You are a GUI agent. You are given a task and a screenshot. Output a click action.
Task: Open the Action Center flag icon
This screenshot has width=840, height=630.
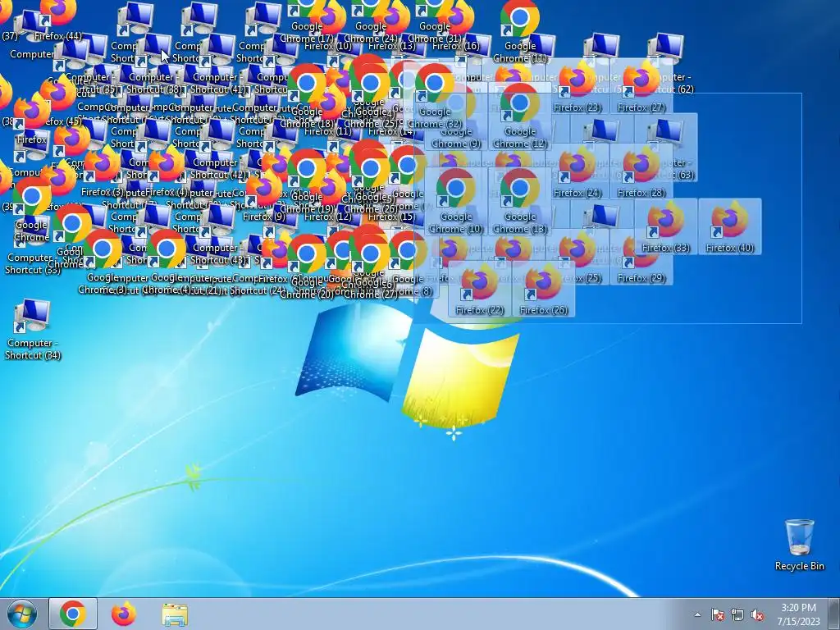(717, 614)
